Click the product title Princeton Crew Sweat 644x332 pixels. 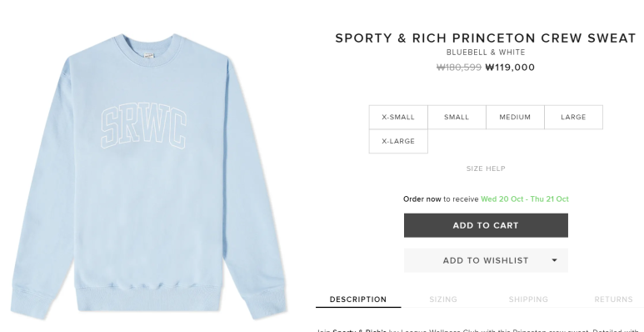(x=486, y=38)
